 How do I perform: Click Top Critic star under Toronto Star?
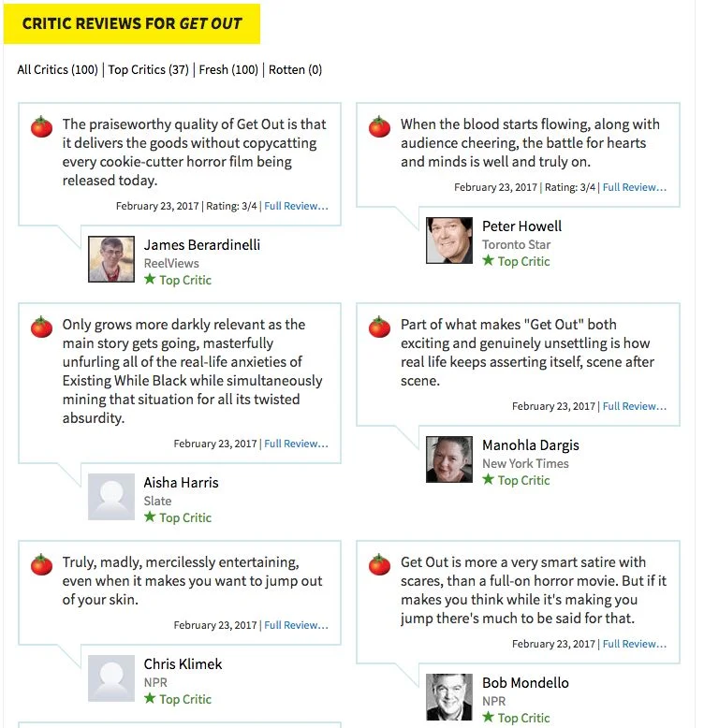[488, 260]
